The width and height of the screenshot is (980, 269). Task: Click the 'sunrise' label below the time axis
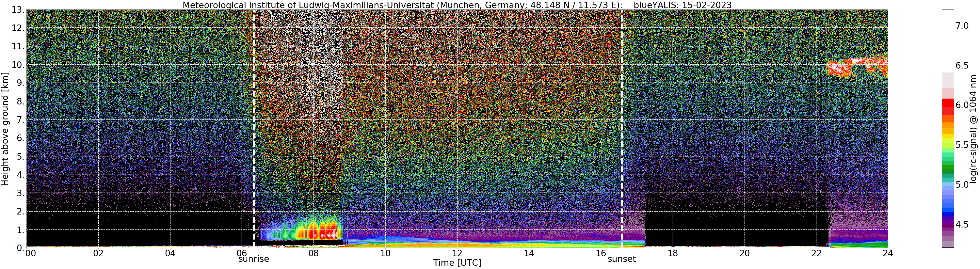(253, 259)
